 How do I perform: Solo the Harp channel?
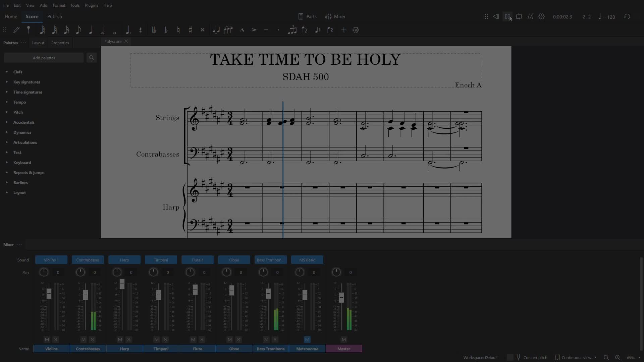point(129,340)
